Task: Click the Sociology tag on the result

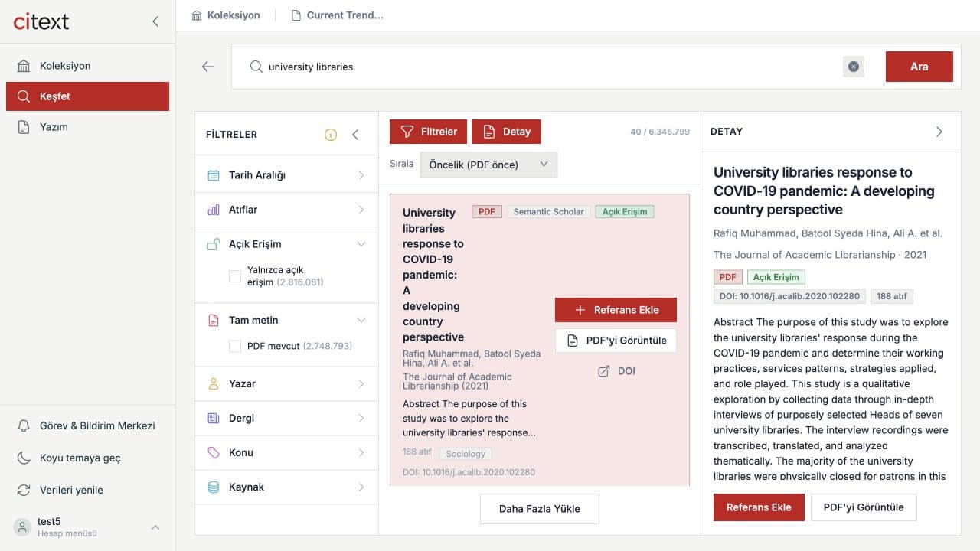Action: [x=465, y=454]
